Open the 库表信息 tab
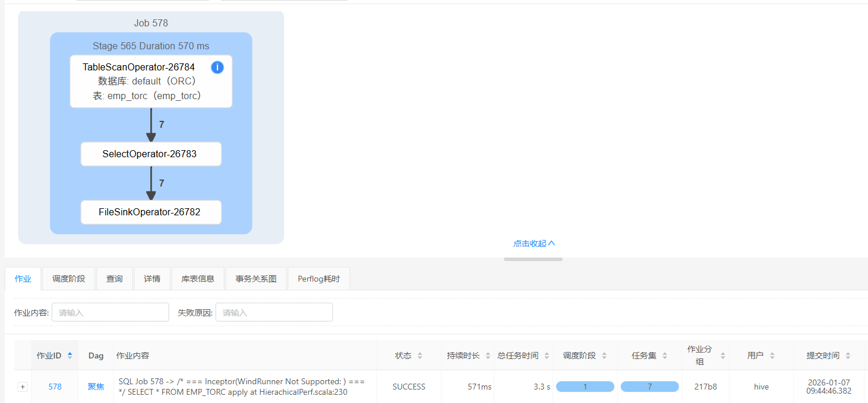Screen dimensions: 868x403 coord(198,278)
